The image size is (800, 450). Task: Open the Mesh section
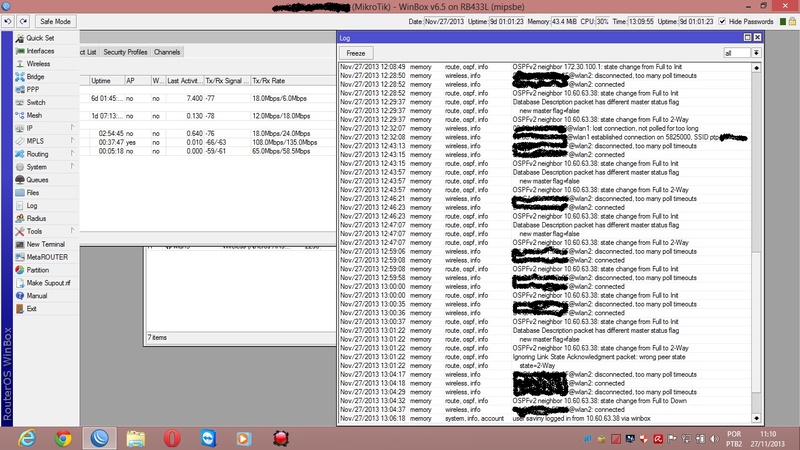pos(34,115)
